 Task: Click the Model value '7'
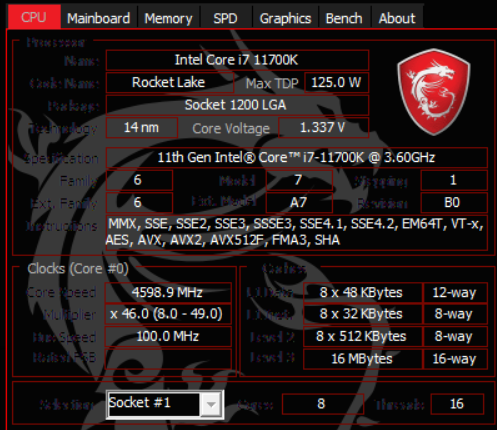tap(299, 180)
